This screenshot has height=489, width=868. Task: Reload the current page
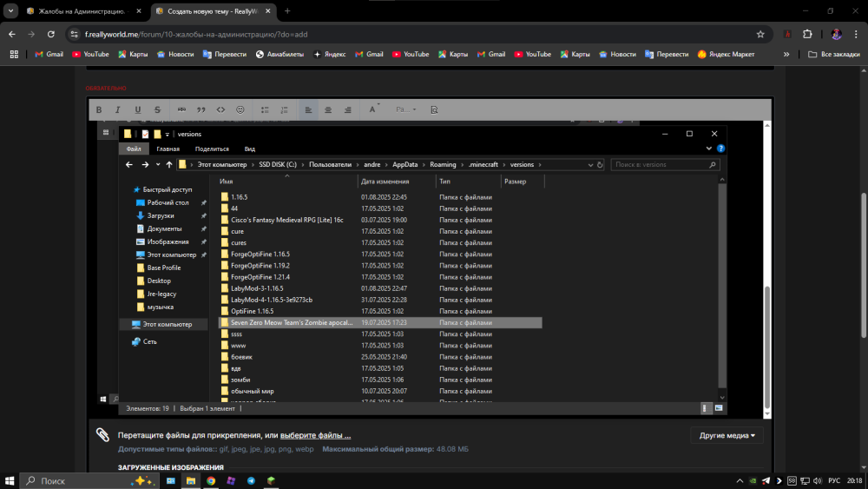coord(51,35)
